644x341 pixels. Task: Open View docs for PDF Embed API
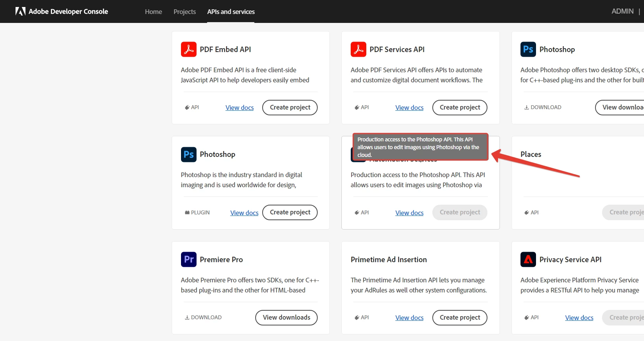(x=240, y=108)
